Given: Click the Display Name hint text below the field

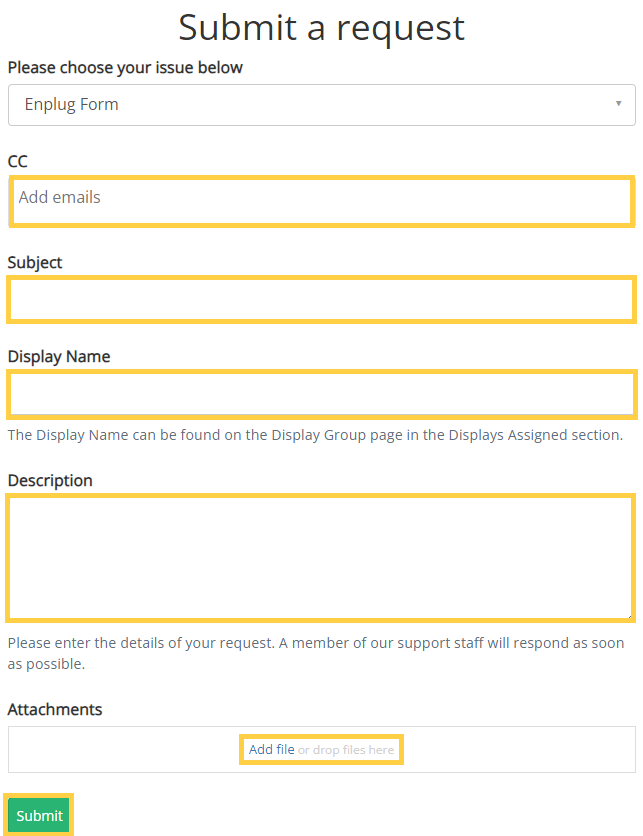Looking at the screenshot, I should pos(315,435).
